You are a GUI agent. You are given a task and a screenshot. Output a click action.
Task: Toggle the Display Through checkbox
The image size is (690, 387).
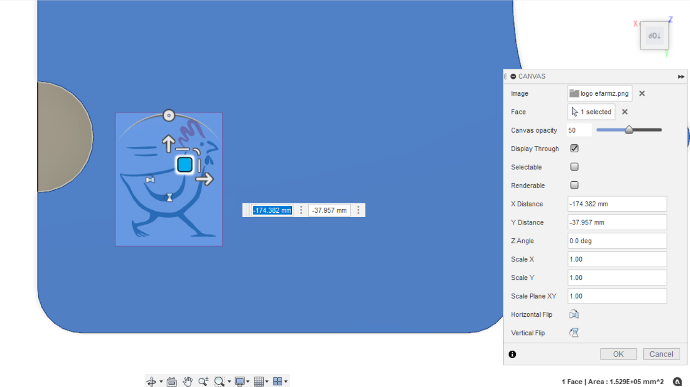(574, 148)
